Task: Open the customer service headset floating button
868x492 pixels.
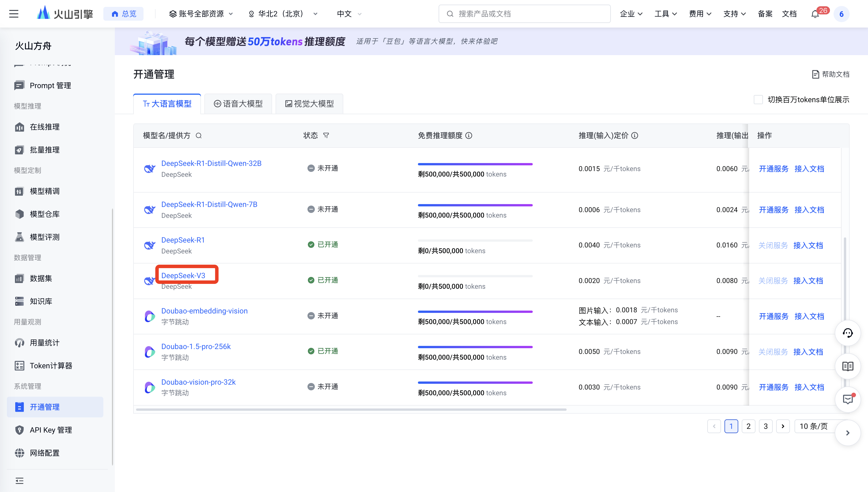Action: point(847,333)
